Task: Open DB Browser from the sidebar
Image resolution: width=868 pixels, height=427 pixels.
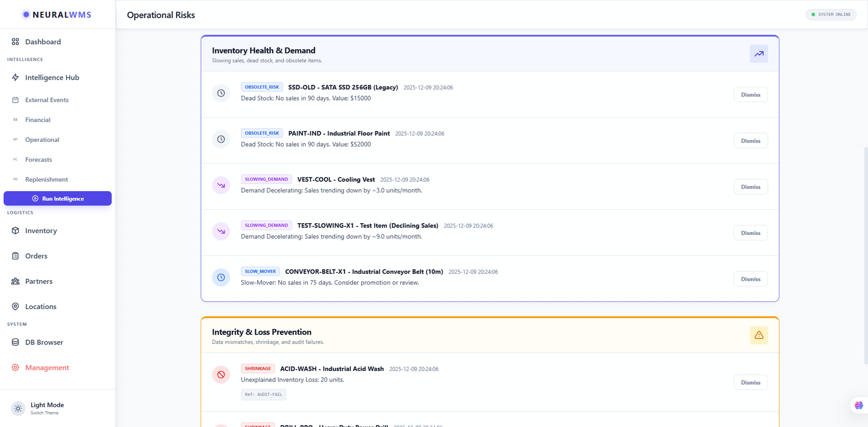Action: coord(44,342)
